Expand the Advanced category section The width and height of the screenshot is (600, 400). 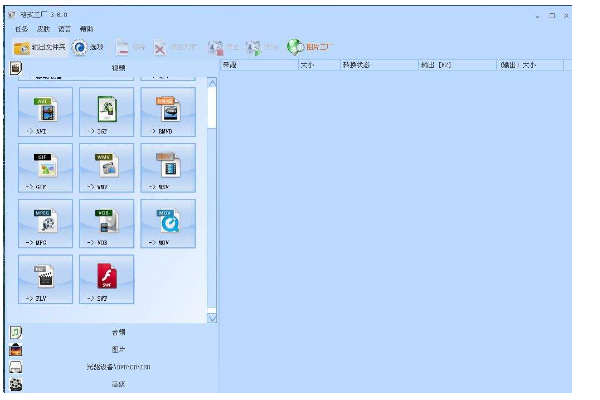[118, 384]
